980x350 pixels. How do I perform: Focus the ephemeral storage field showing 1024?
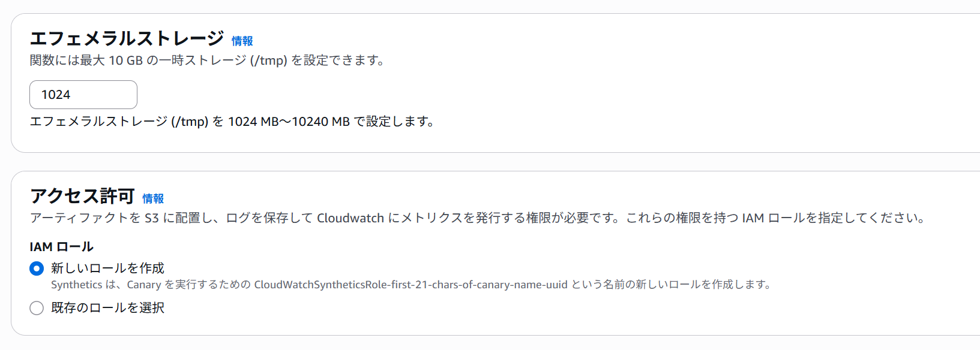(83, 95)
